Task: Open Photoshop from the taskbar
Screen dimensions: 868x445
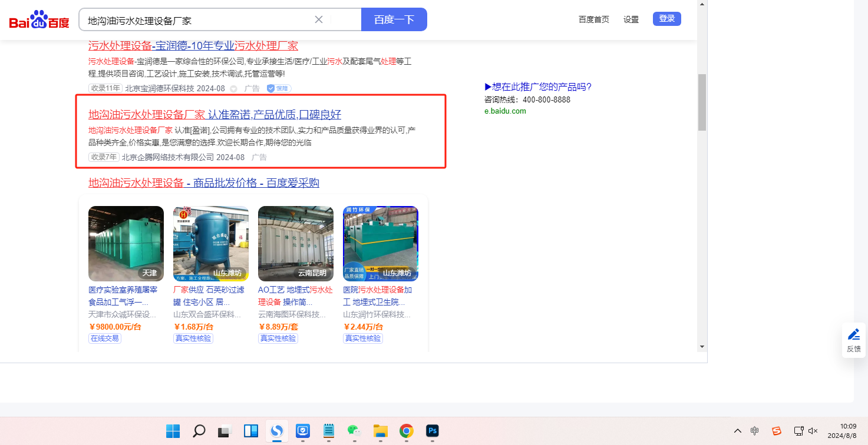Action: point(433,431)
